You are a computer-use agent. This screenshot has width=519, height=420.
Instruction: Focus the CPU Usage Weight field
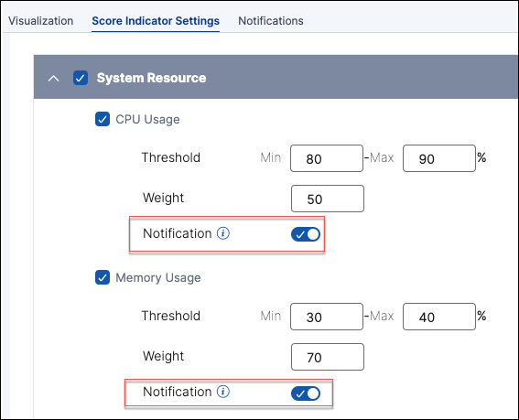coord(328,199)
